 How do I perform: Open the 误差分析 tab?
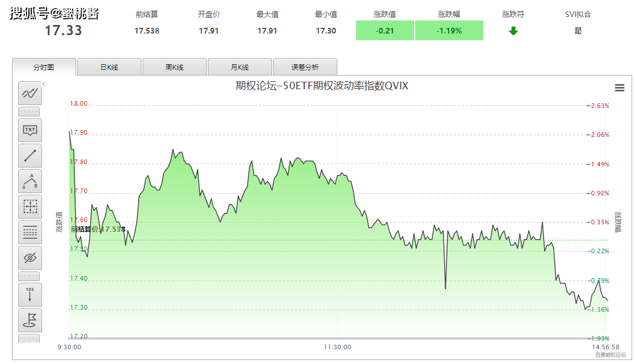pyautogui.click(x=305, y=66)
